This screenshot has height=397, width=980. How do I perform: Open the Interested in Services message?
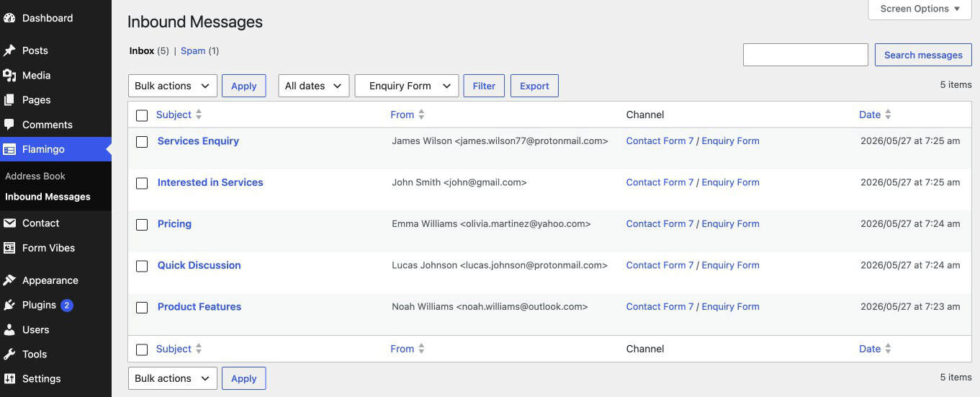point(210,182)
